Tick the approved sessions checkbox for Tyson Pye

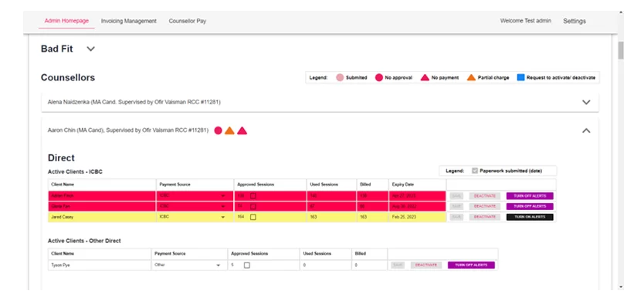click(247, 265)
